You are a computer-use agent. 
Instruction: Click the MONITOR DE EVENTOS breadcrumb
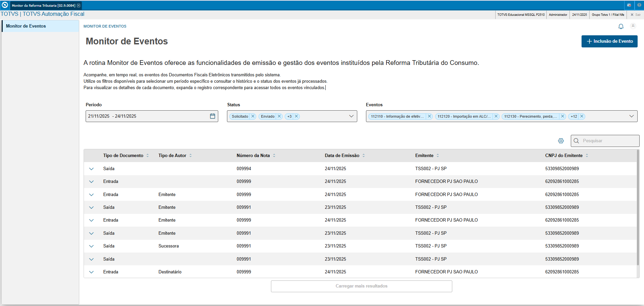[105, 26]
